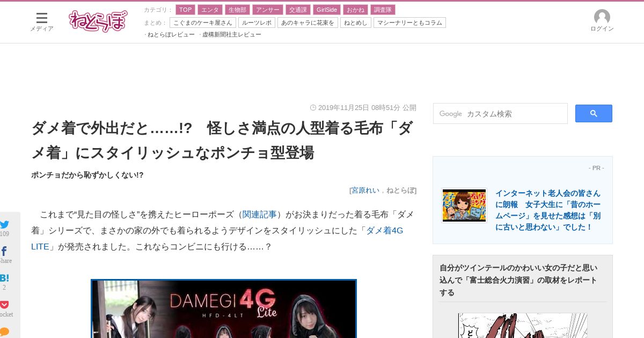Viewport: 644px width, 338px height.
Task: Click the author name 宮原れい
Action: (x=365, y=190)
